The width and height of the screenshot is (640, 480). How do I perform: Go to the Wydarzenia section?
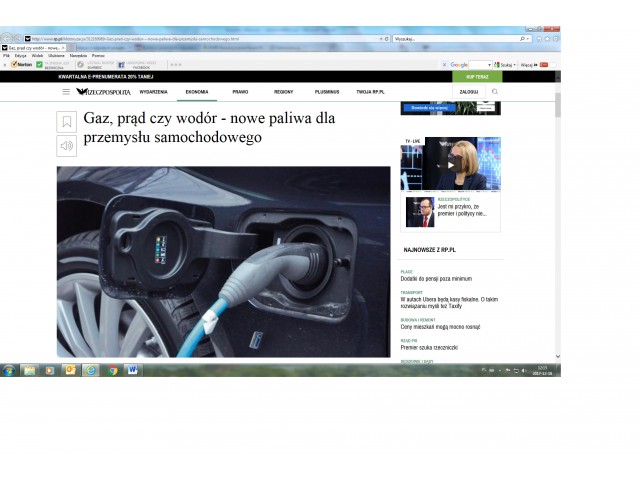click(153, 91)
